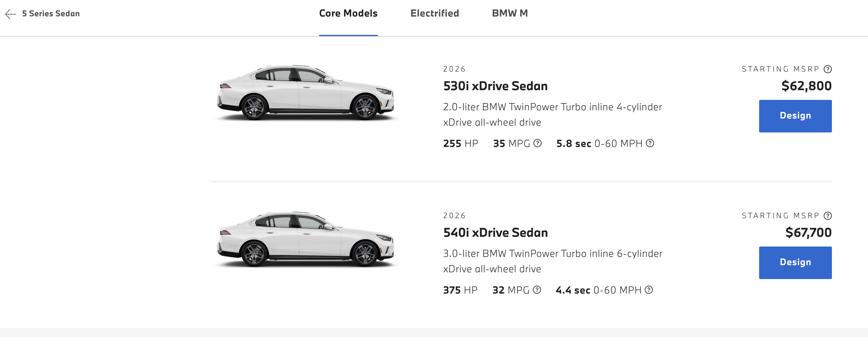Switch to the BMW M tab

coord(509,14)
